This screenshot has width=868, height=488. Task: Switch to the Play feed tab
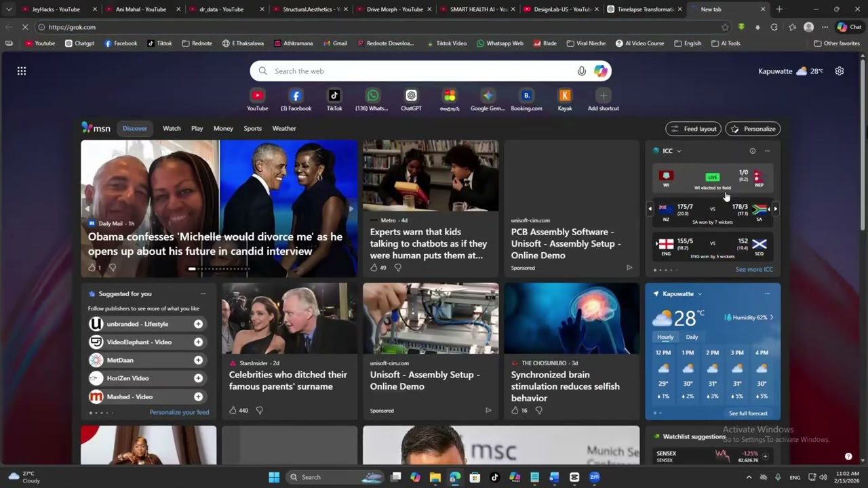pyautogui.click(x=197, y=128)
